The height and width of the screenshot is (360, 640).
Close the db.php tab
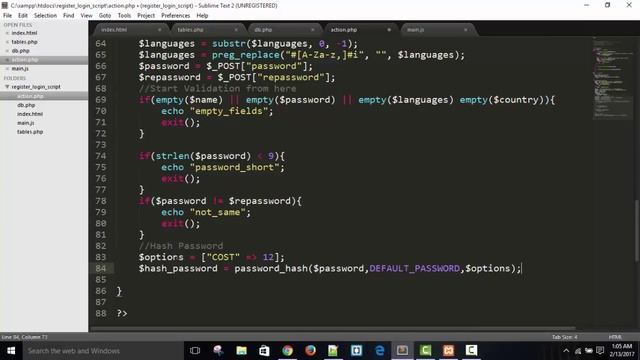(x=313, y=30)
